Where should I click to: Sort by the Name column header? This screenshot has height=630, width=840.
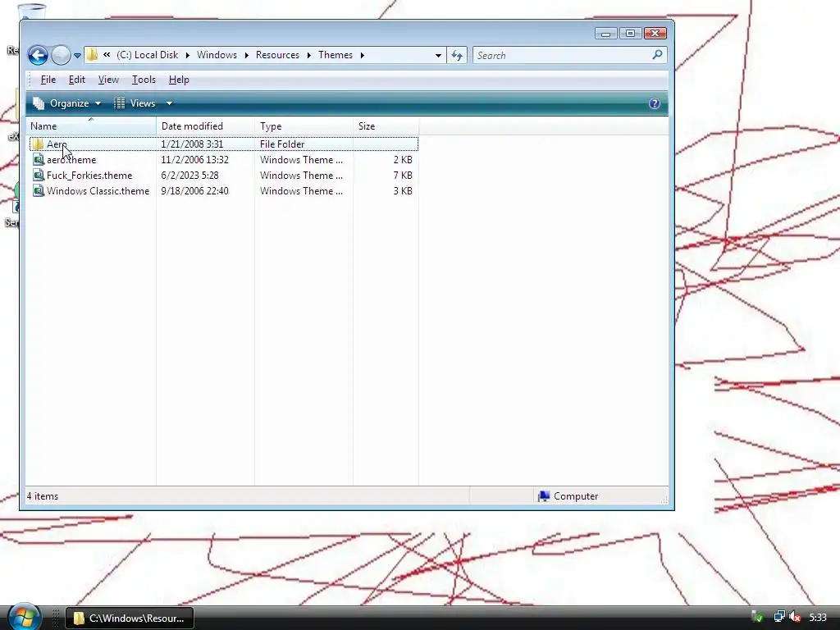click(91, 126)
